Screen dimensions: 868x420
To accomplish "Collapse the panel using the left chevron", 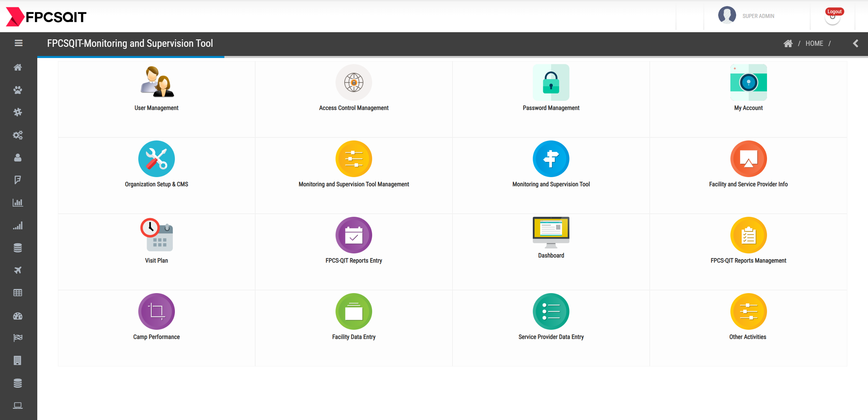I will pyautogui.click(x=856, y=43).
